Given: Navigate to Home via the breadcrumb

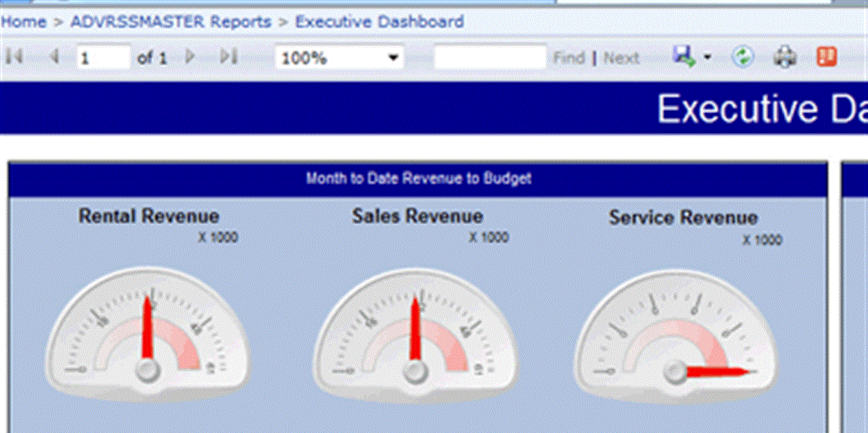Looking at the screenshot, I should tap(22, 21).
